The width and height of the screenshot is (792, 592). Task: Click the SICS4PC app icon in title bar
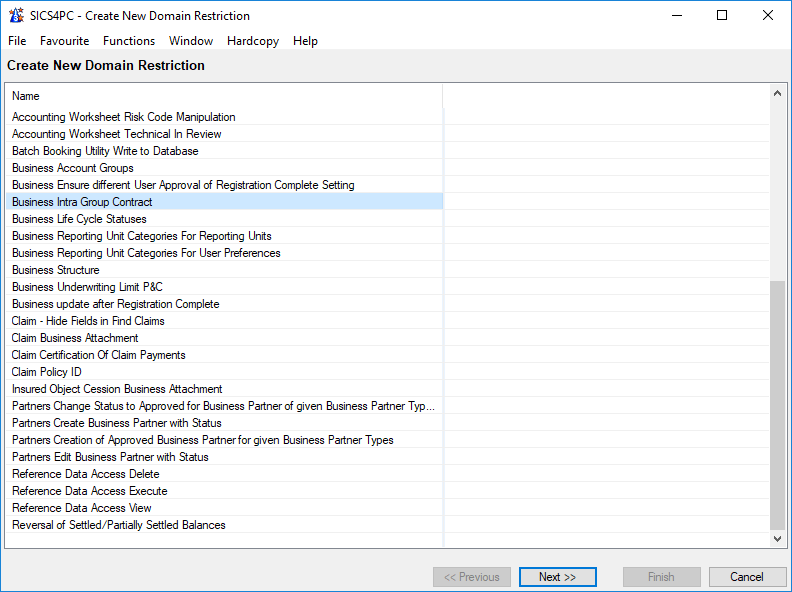tap(14, 16)
